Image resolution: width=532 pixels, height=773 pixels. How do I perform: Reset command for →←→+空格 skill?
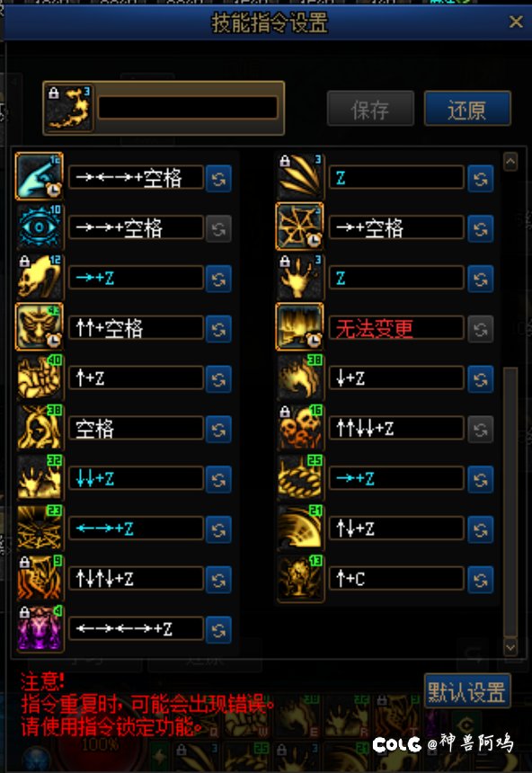219,179
